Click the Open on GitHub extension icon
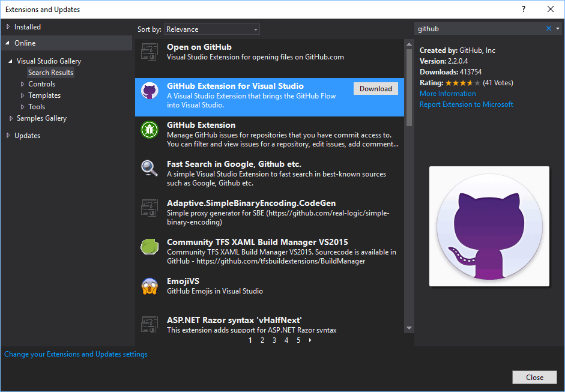This screenshot has width=565, height=392. (x=149, y=52)
